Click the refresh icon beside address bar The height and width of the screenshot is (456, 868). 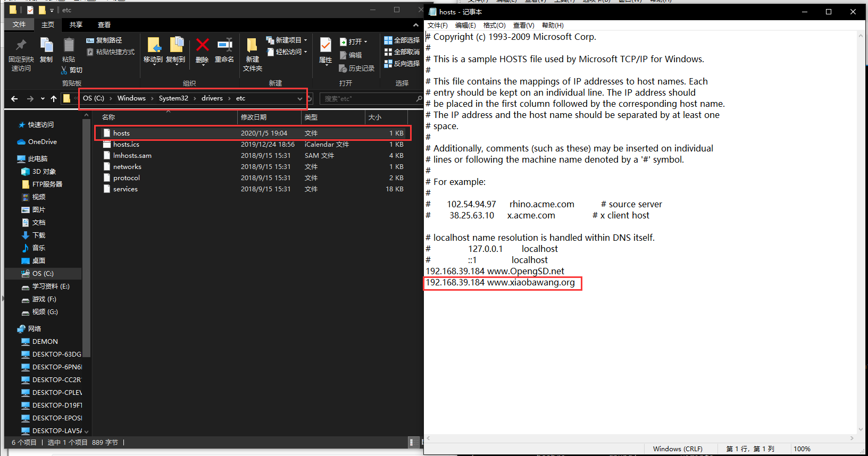coord(310,99)
